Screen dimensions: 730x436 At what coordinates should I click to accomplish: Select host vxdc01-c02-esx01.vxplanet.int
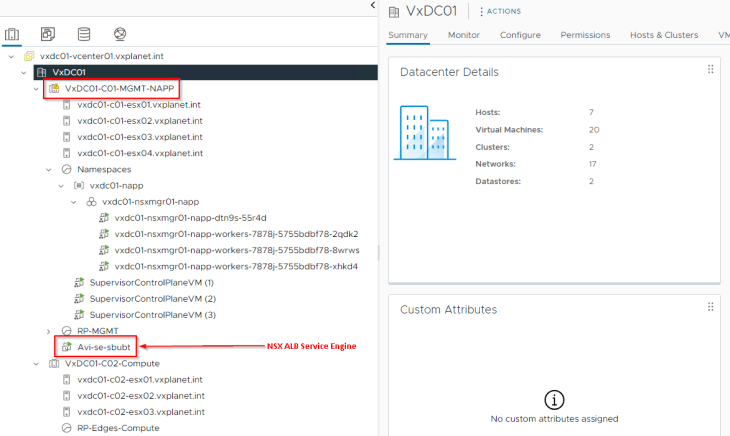click(140, 380)
